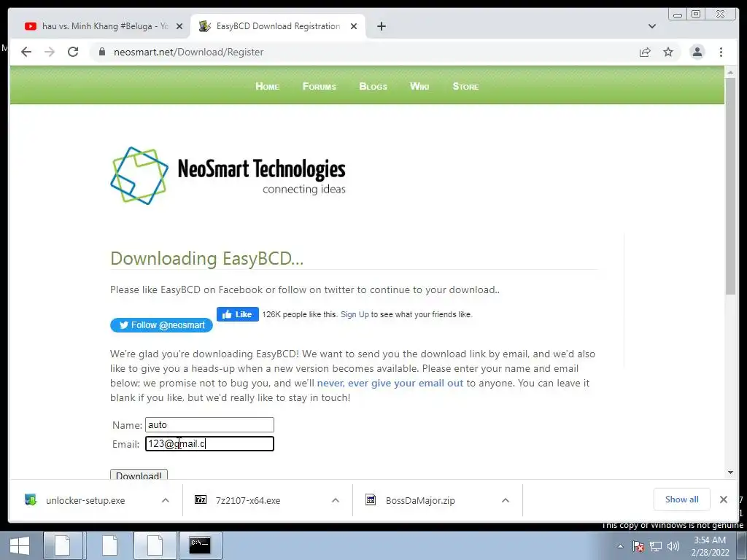Expand options for unlocker-setup.exe download
747x560 pixels.
point(166,500)
